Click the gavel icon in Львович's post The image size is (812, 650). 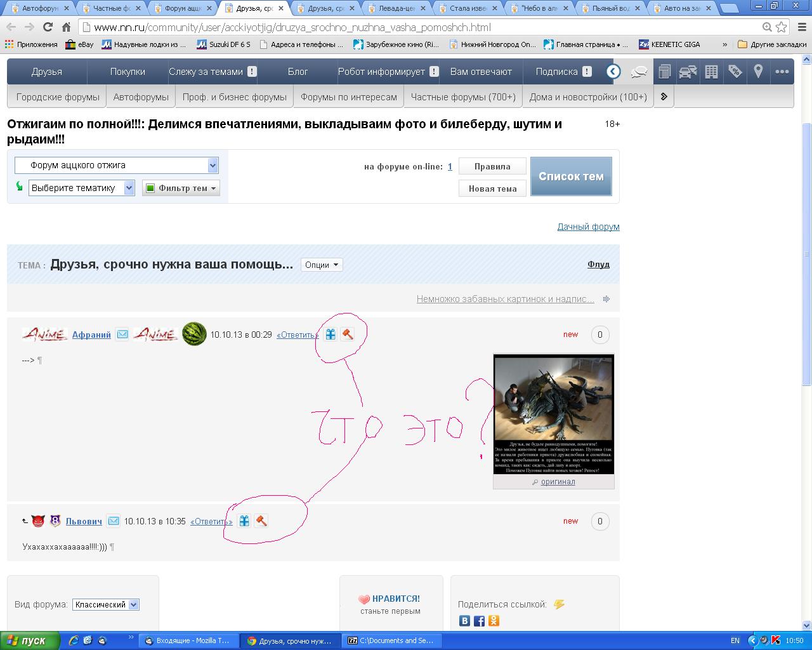tap(261, 521)
